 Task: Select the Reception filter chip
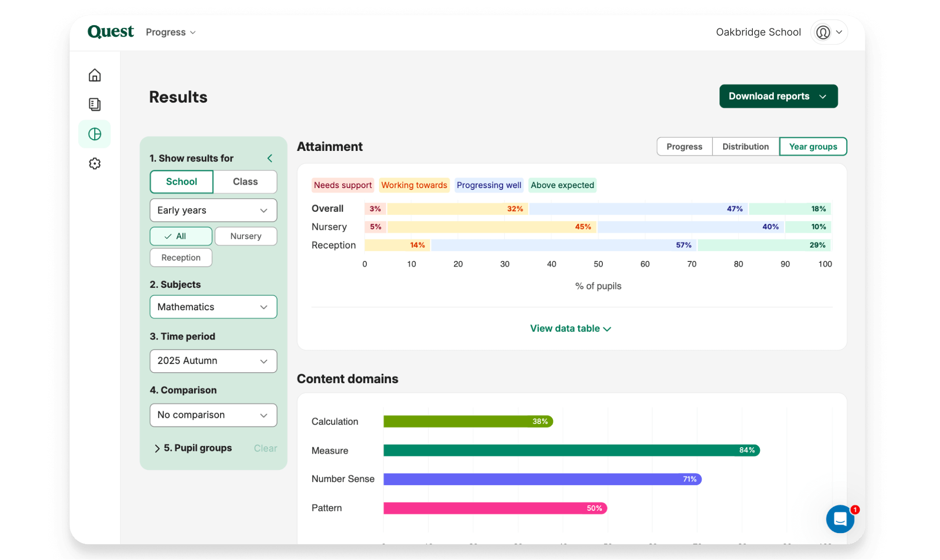point(181,258)
